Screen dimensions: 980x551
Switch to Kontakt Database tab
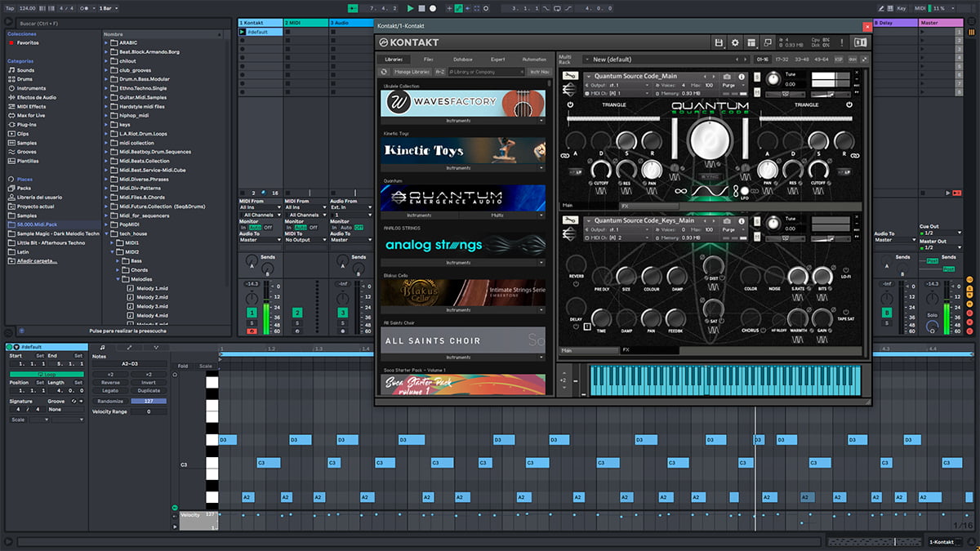pos(463,60)
